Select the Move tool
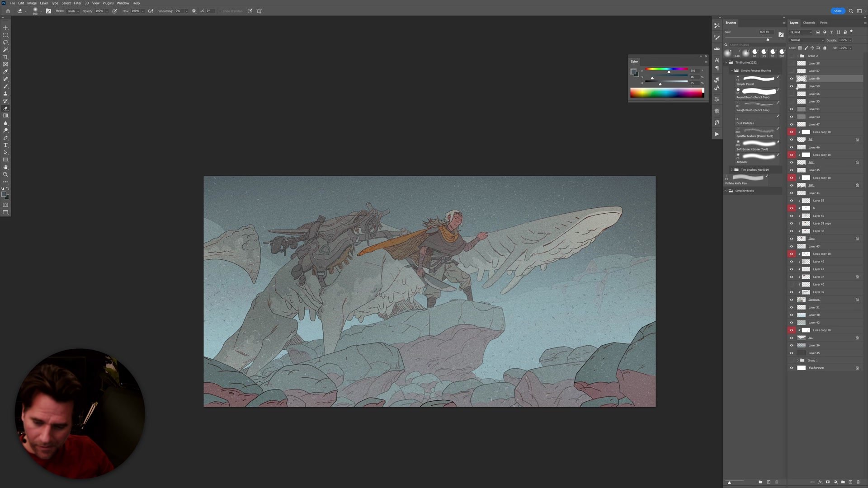868x488 pixels. point(6,28)
